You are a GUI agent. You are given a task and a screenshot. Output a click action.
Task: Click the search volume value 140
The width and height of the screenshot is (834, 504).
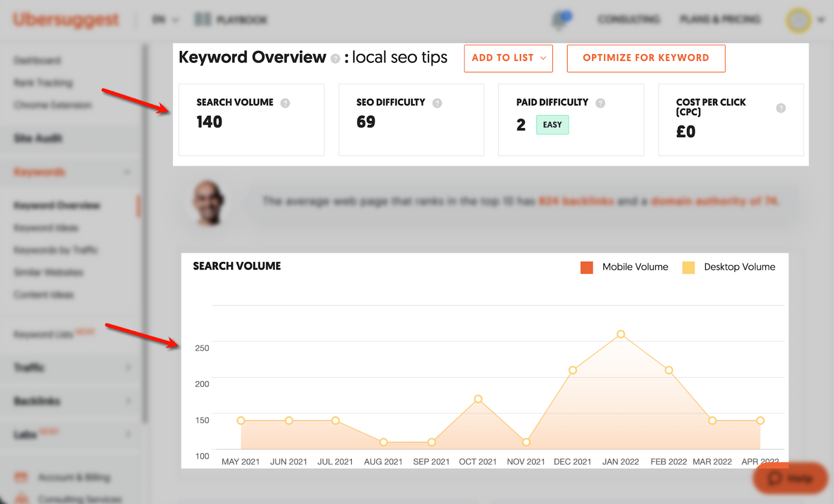pyautogui.click(x=209, y=122)
